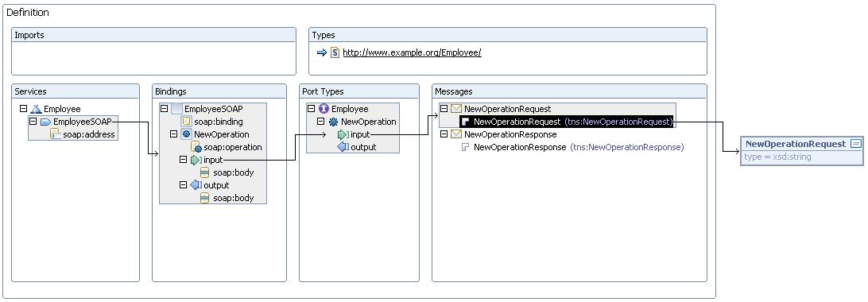868x302 pixels.
Task: Collapse the Employee service node
Action: (x=23, y=109)
